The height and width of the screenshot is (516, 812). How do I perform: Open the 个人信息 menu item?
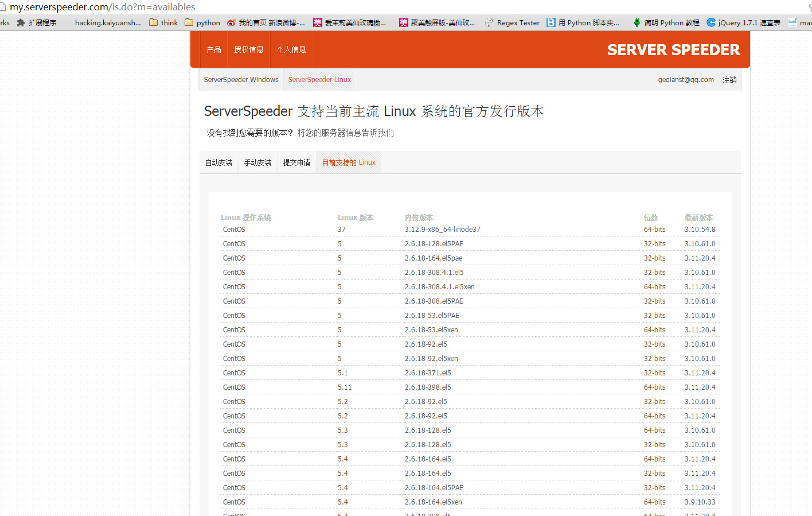[x=291, y=49]
